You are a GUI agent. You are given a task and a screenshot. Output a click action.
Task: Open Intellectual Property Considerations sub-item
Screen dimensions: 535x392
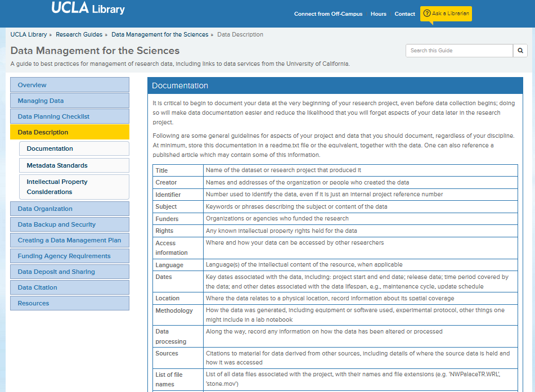click(74, 187)
